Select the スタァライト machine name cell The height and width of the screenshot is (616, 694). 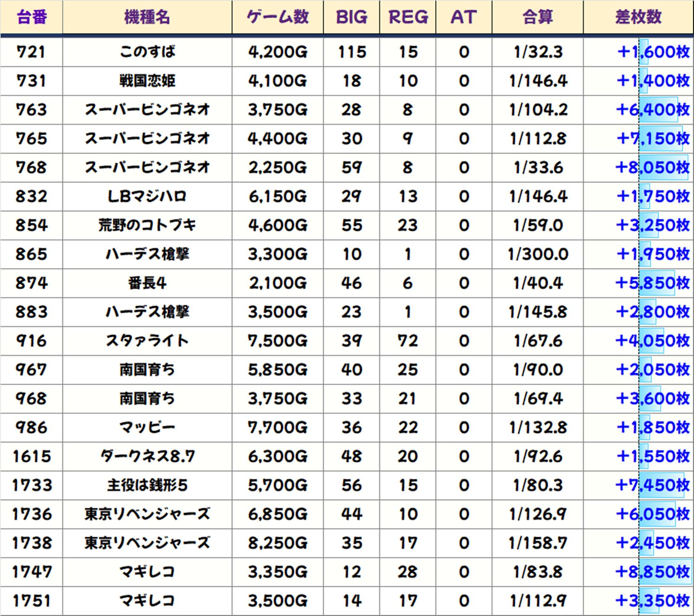point(147,341)
